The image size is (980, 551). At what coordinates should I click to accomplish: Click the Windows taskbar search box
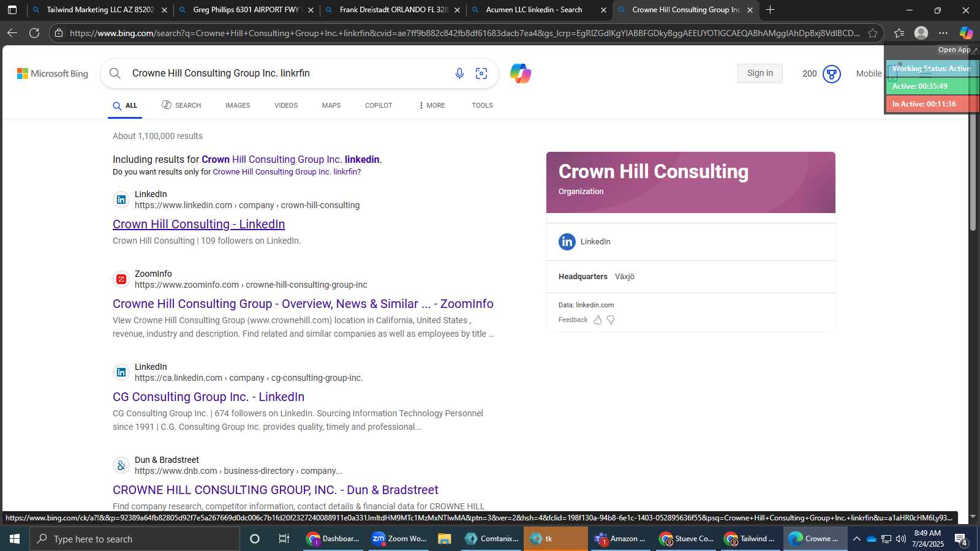[x=135, y=539]
